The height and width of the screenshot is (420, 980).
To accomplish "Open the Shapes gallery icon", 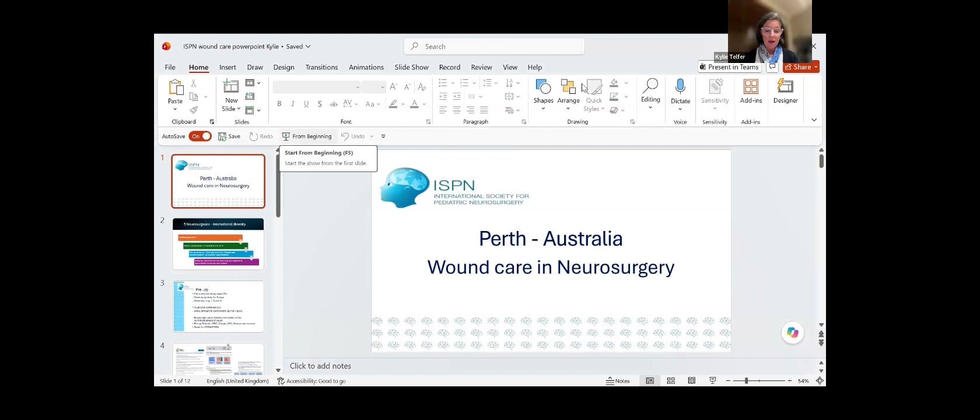I will pos(543,87).
